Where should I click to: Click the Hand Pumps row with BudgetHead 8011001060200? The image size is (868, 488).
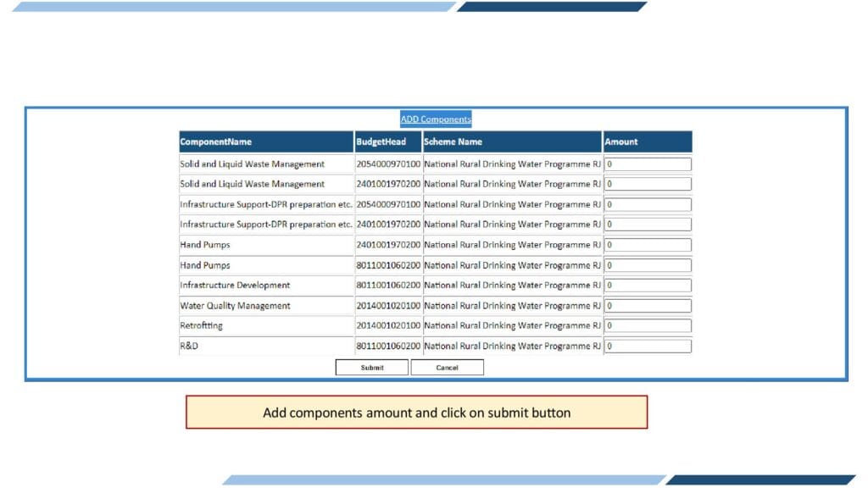(x=203, y=265)
